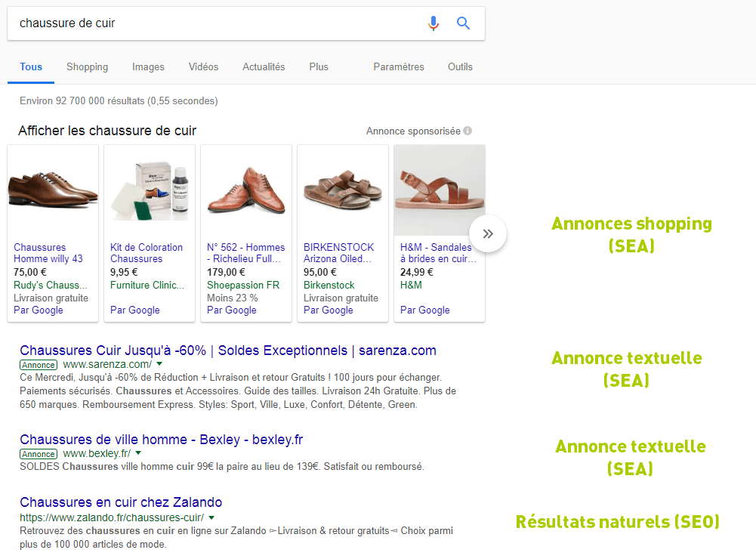Click Livraison gratuite under Birkenstock listing

coord(341,298)
